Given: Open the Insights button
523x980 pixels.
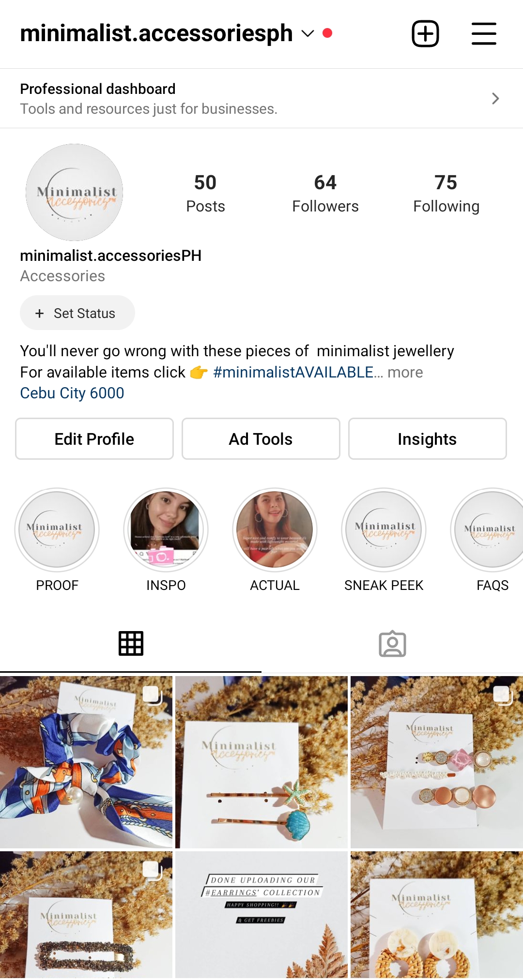Looking at the screenshot, I should pos(428,439).
